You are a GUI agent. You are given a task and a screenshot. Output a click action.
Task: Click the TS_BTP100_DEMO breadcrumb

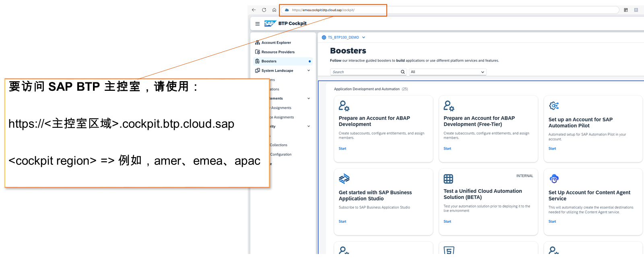pos(343,37)
